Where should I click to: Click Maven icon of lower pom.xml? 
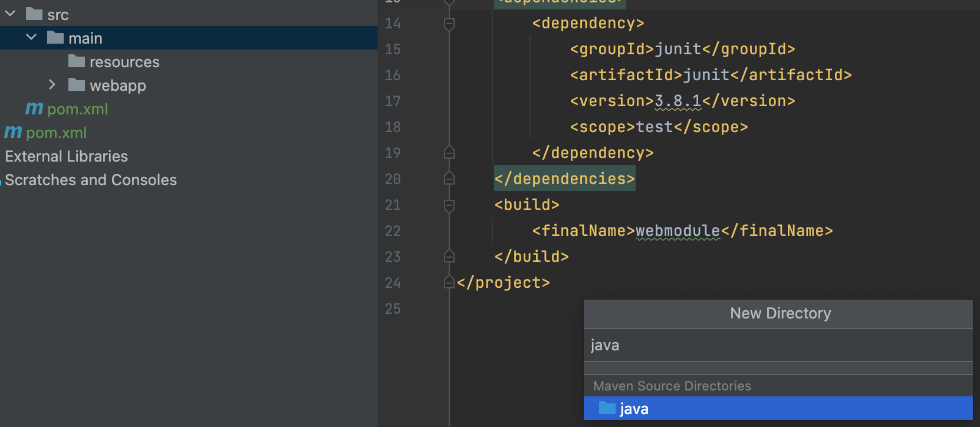13,132
